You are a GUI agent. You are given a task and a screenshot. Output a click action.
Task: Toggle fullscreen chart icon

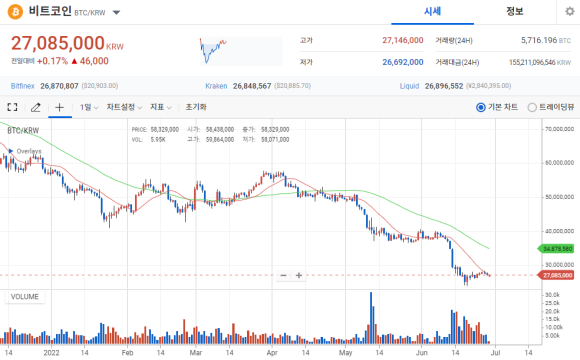[x=12, y=107]
